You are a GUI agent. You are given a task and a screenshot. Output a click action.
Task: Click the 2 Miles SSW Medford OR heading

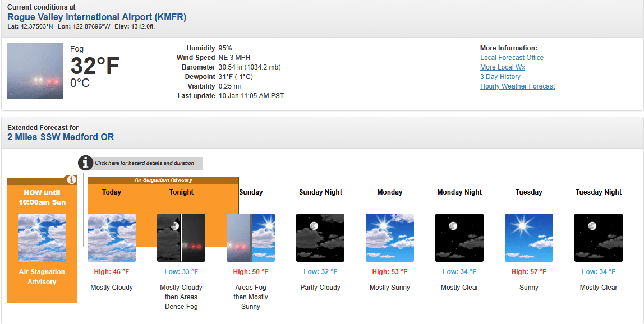pos(61,137)
